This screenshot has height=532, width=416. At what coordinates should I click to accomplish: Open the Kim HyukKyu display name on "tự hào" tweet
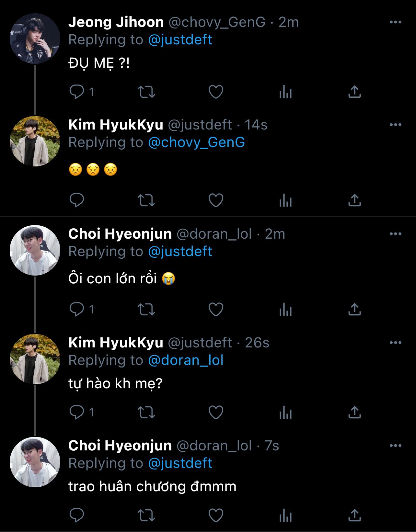coord(116,343)
